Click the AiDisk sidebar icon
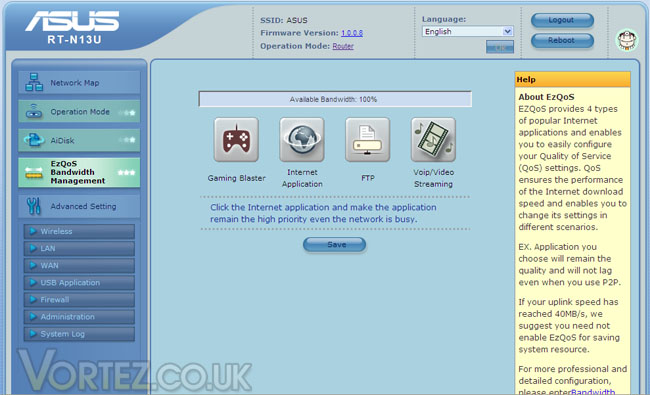650x395 pixels. [34, 140]
